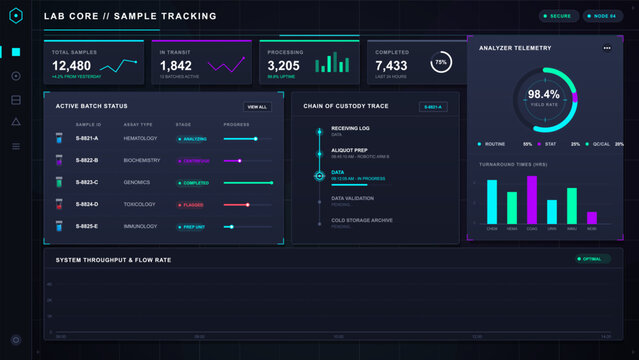Click the Sample ID column header
Viewport: 639px width, 360px height.
click(88, 124)
